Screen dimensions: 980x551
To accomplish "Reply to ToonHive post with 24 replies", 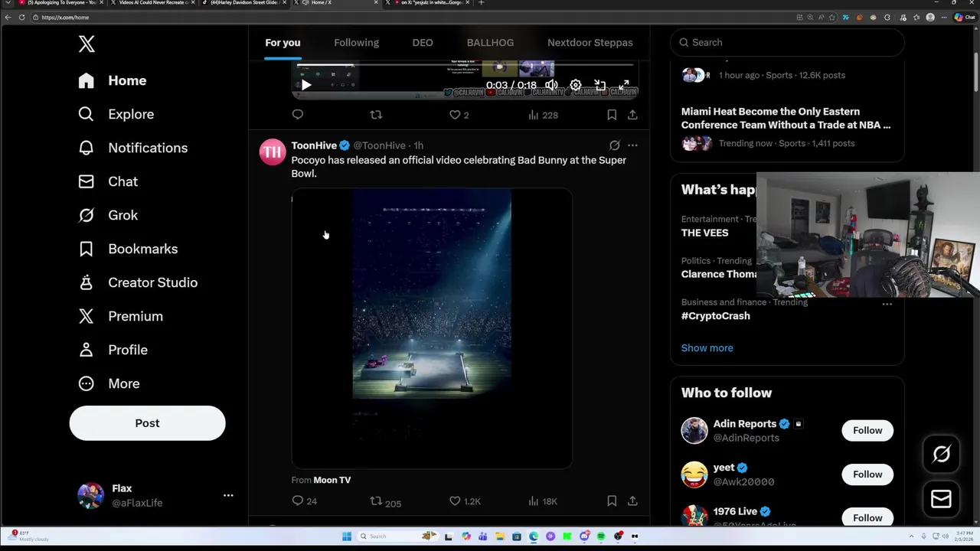I will coord(304,501).
